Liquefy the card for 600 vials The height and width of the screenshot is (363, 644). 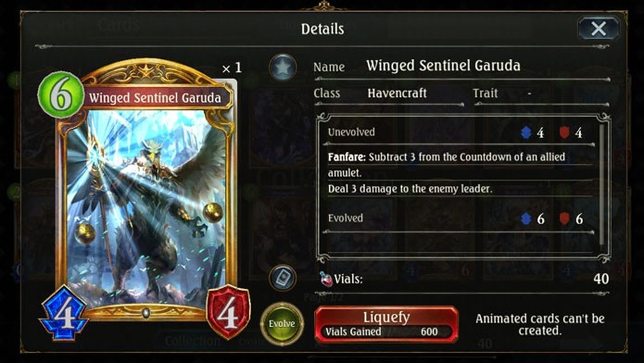(x=386, y=324)
